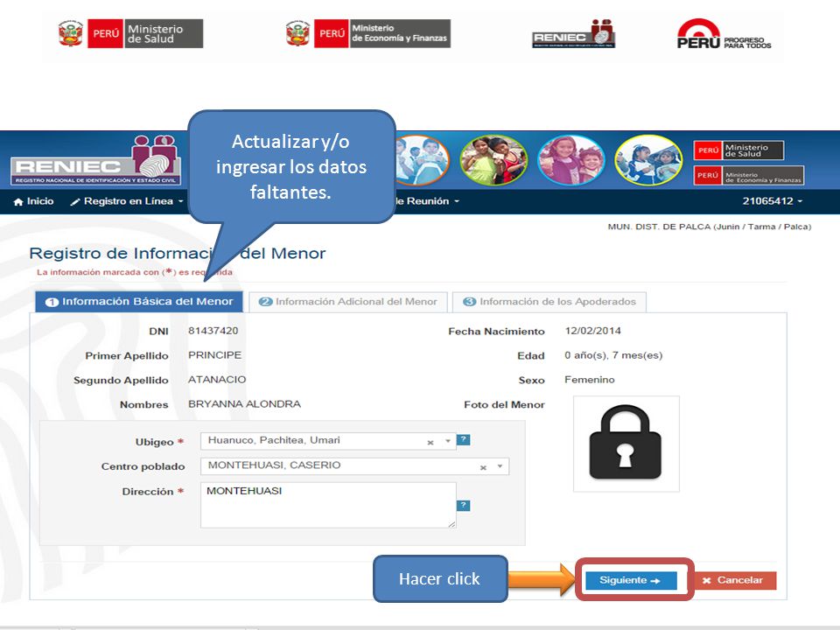Click the DNI value 81437420
The image size is (840, 630).
(x=213, y=331)
